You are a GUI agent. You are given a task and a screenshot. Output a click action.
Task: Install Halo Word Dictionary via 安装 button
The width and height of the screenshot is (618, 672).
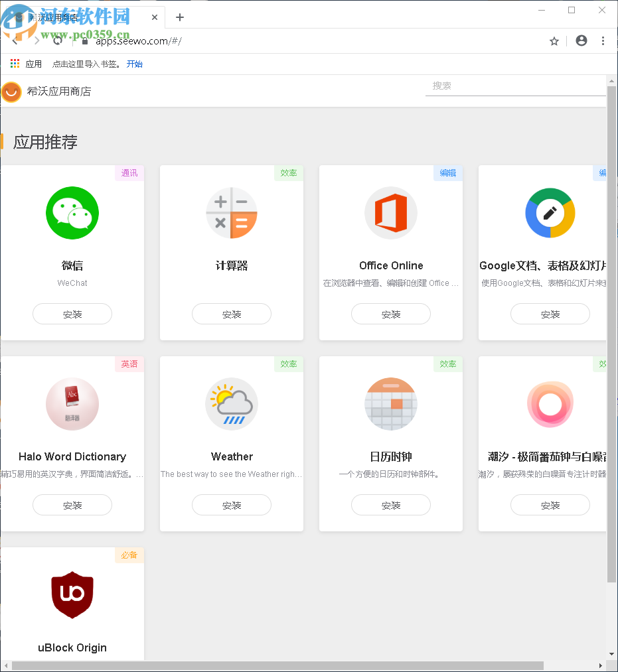72,505
